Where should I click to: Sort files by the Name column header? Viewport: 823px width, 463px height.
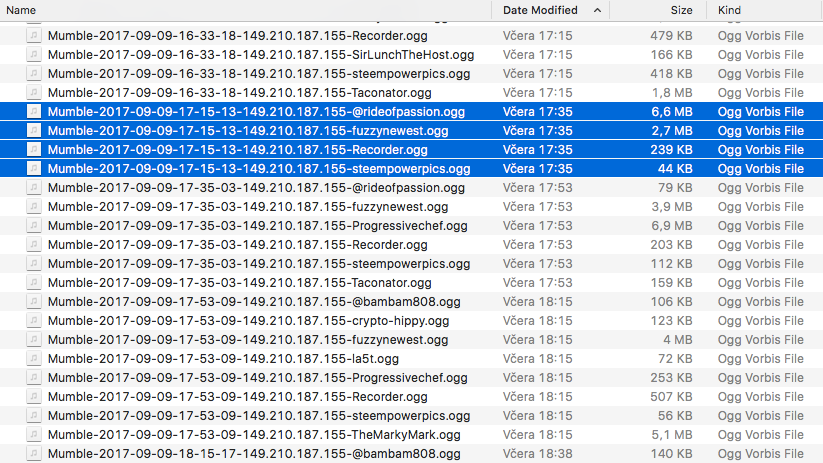(x=21, y=10)
